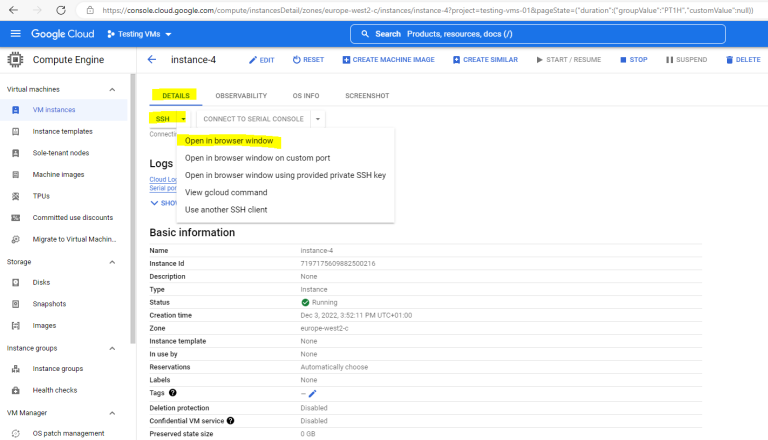Click CREATE SIMILAR
The width and height of the screenshot is (768, 440).
coord(485,60)
